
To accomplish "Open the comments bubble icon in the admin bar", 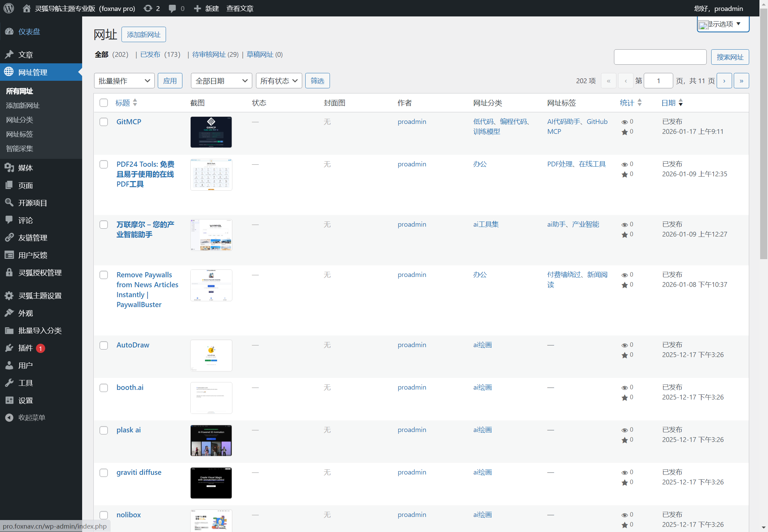I will pos(172,8).
